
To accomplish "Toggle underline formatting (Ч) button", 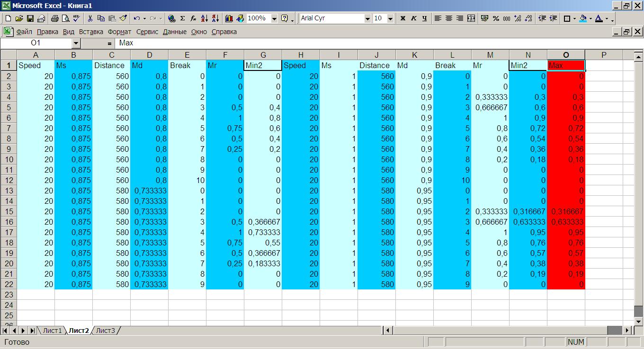I will (x=424, y=18).
